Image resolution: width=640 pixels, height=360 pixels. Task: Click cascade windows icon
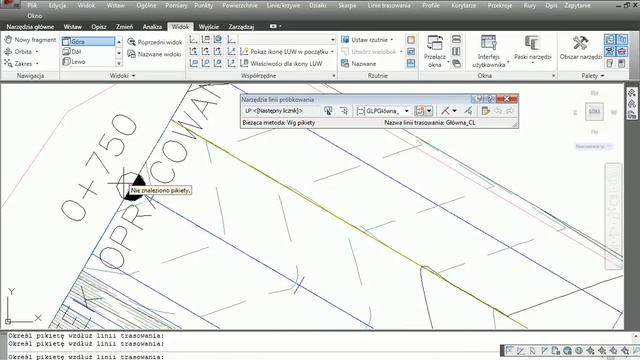click(x=456, y=64)
